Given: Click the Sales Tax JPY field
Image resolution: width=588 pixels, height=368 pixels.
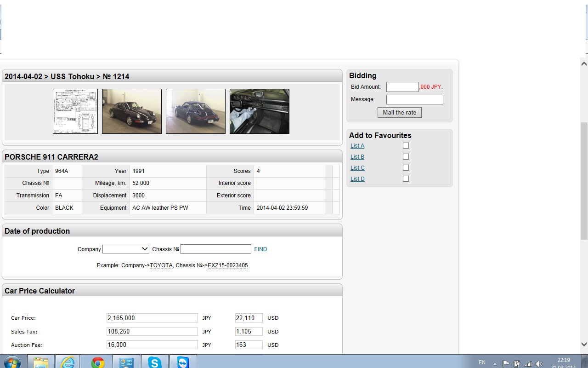Looking at the screenshot, I should (x=152, y=331).
